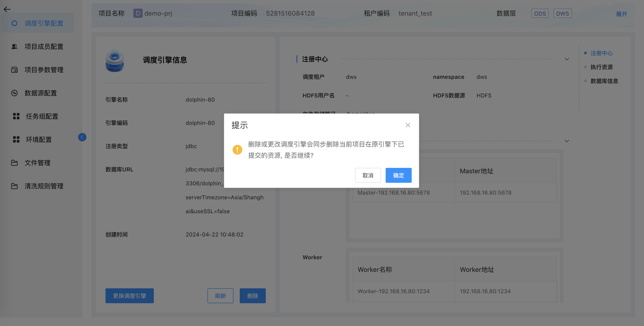Click the 文件管理 folder icon
This screenshot has height=326, width=644.
pyautogui.click(x=14, y=163)
